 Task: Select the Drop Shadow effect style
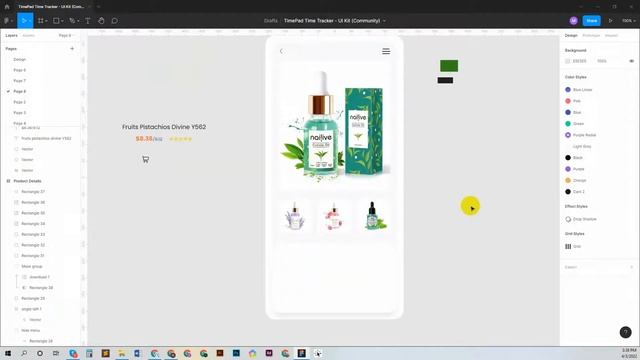(581, 219)
